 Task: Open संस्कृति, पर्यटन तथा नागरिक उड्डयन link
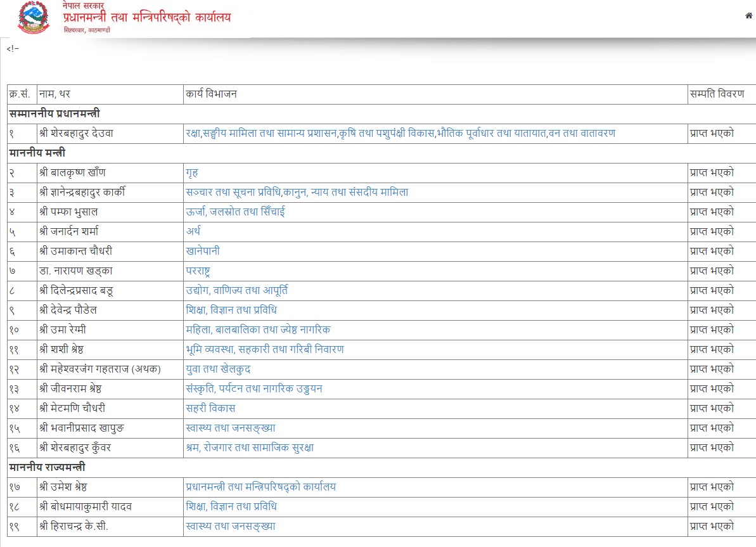click(254, 389)
